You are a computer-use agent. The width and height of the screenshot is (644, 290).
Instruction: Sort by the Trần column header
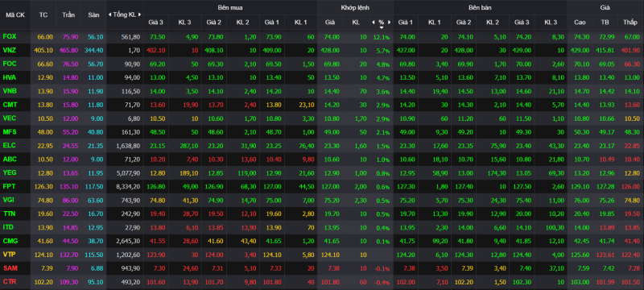(68, 14)
